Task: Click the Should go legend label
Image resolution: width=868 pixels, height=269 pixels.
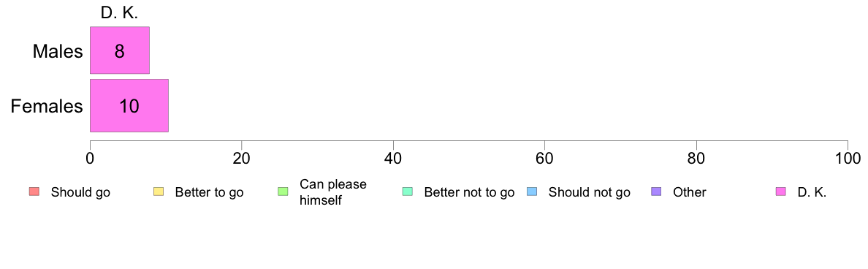Action: pos(80,193)
